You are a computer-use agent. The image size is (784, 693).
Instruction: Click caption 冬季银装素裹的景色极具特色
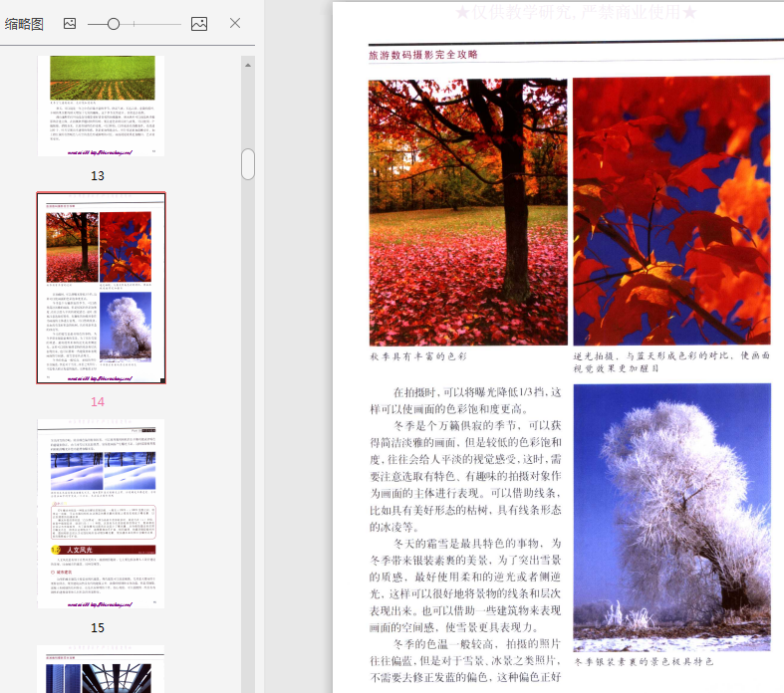tap(644, 661)
